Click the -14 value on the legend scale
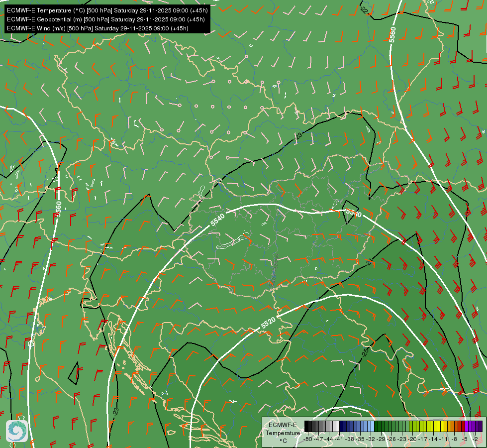 pyautogui.click(x=434, y=439)
